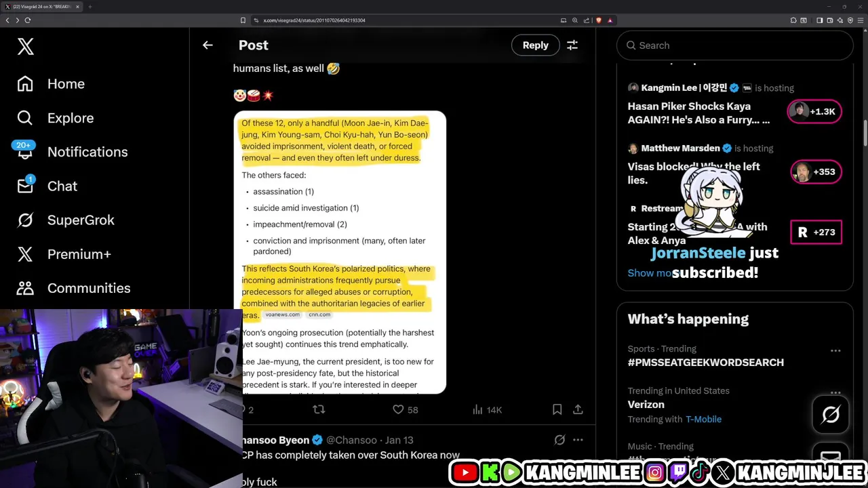Viewport: 868px width, 488px height.
Task: Bookmark this post
Action: [x=557, y=409]
